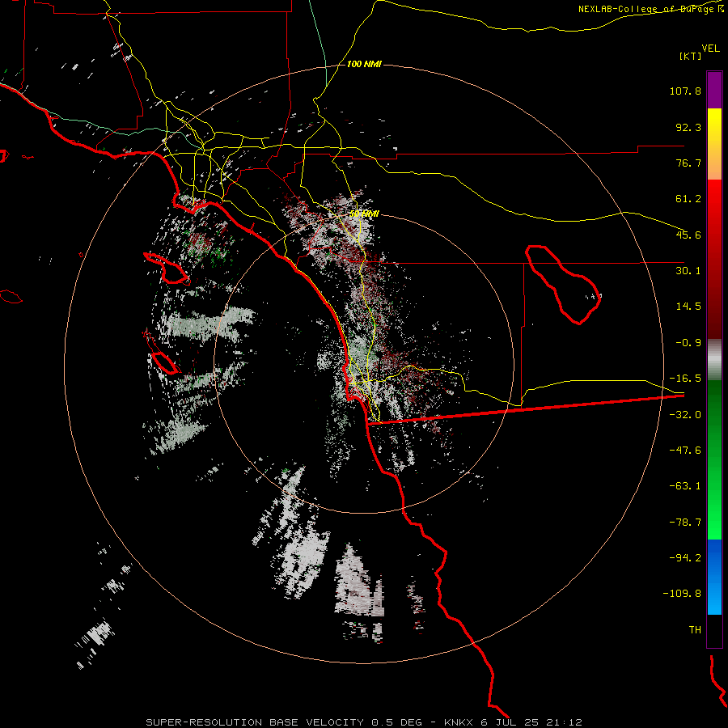Click the 61.2 velocity scale value
The height and width of the screenshot is (728, 728).
click(688, 199)
